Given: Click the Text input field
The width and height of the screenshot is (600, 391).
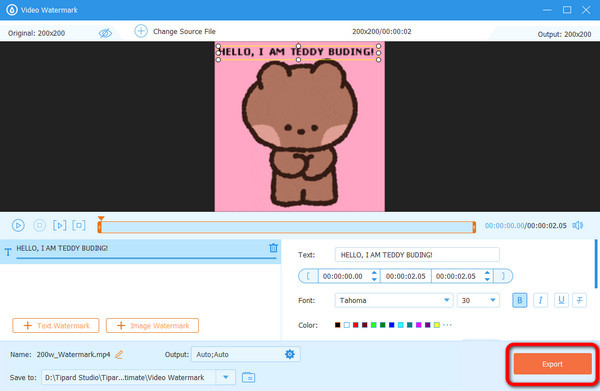Looking at the screenshot, I should (x=417, y=255).
